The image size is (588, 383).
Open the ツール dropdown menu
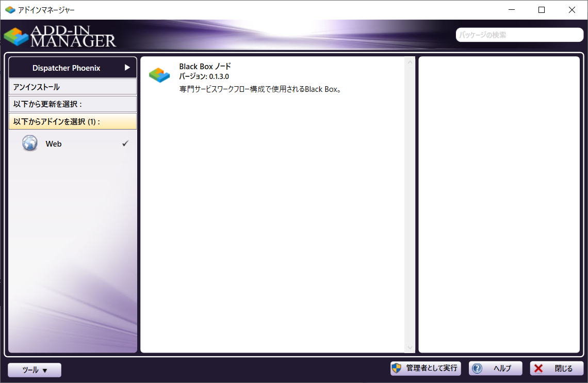[x=35, y=370]
